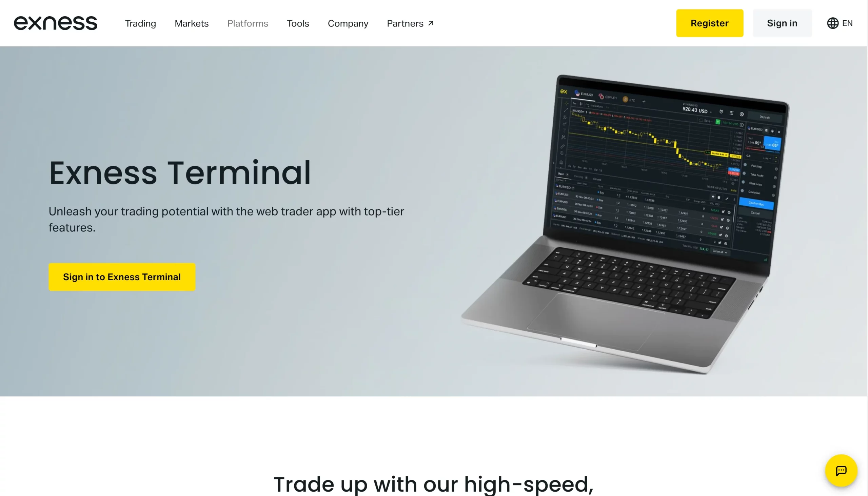Click the Register button
Image resolution: width=868 pixels, height=496 pixels.
709,23
